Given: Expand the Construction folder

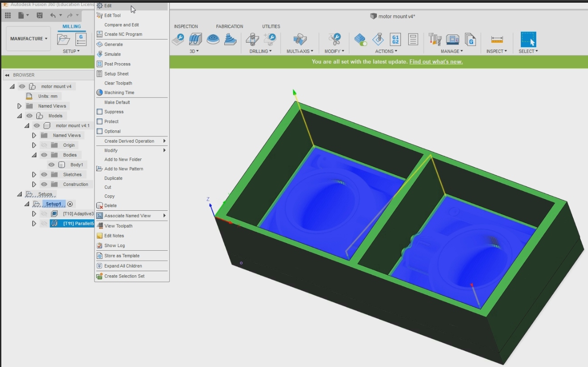Looking at the screenshot, I should tap(34, 184).
